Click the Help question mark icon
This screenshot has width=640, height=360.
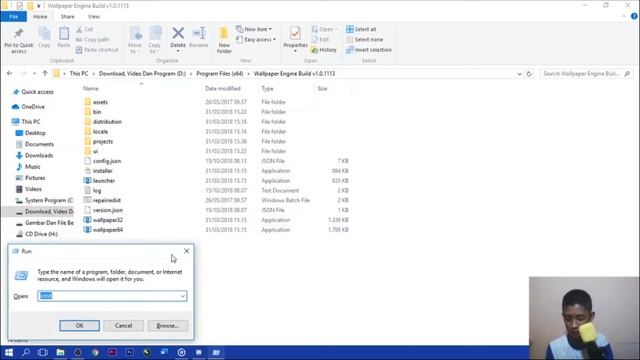(634, 16)
